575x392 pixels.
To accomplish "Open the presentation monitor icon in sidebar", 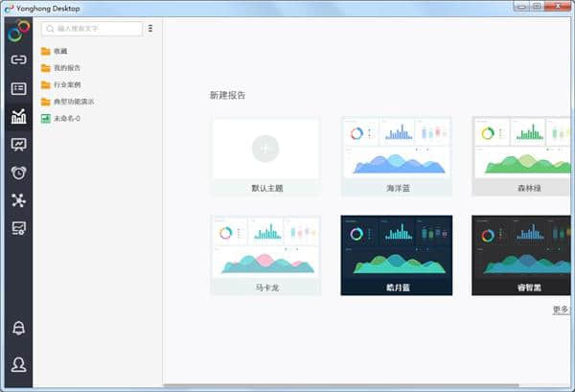I will [x=17, y=145].
